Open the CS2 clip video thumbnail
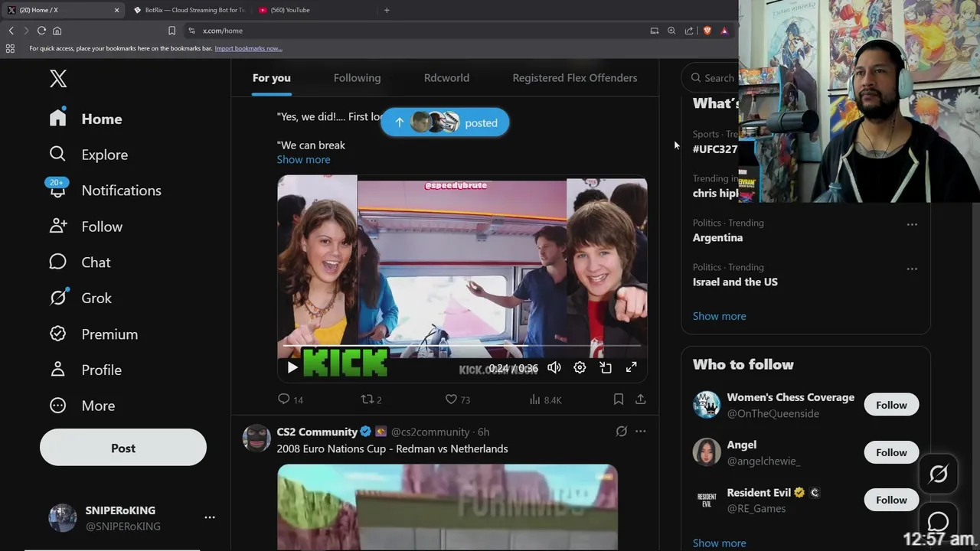The image size is (980, 551). tap(447, 507)
